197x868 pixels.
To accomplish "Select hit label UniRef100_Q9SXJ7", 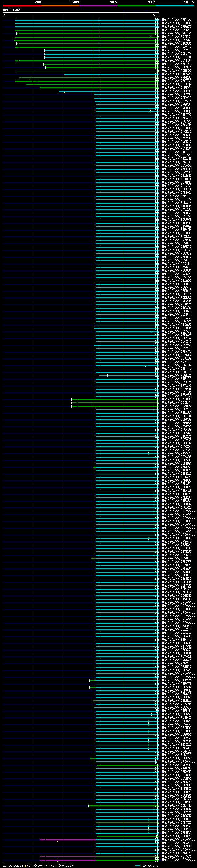I will tap(177, 50).
